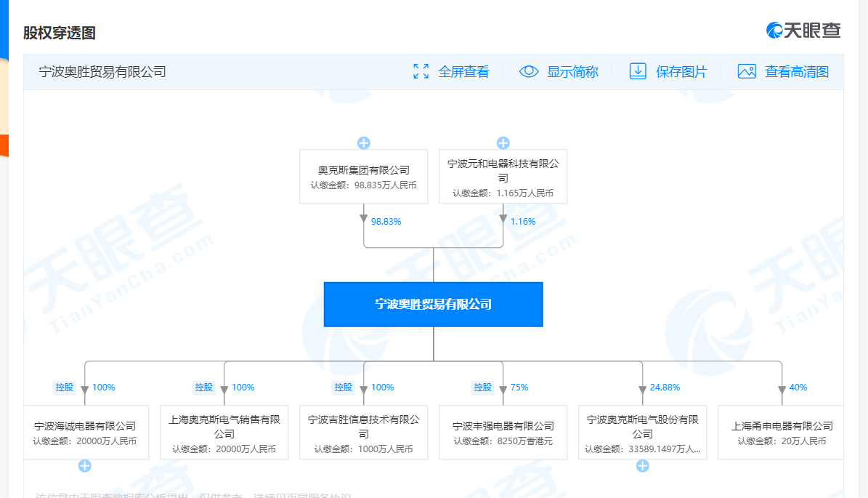
Task: Click the 40% shareholding label
Action: (798, 387)
